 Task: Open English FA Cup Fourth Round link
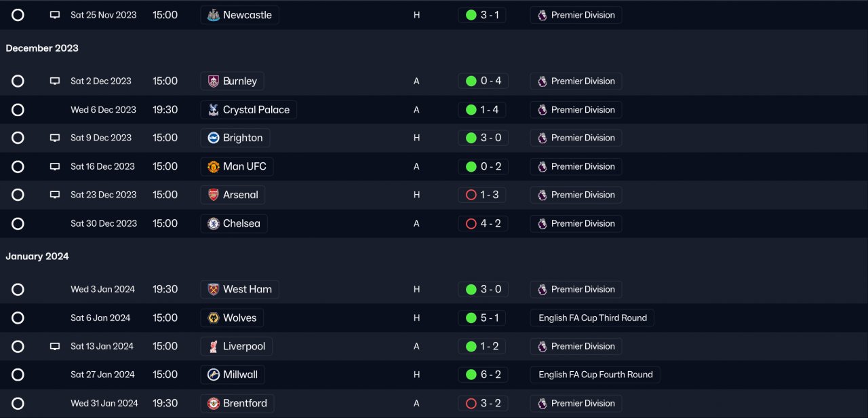pos(595,375)
